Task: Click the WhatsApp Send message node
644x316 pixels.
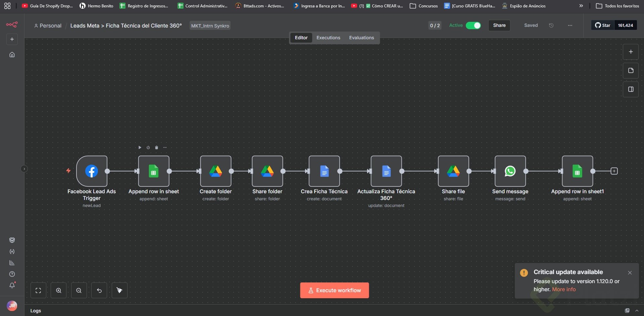Action: pos(510,171)
